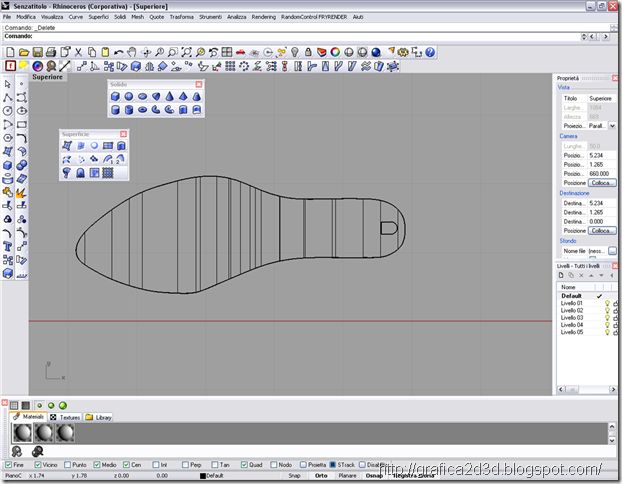The image size is (622, 484).
Task: Enable the Proietta checkbox
Action: (x=303, y=465)
